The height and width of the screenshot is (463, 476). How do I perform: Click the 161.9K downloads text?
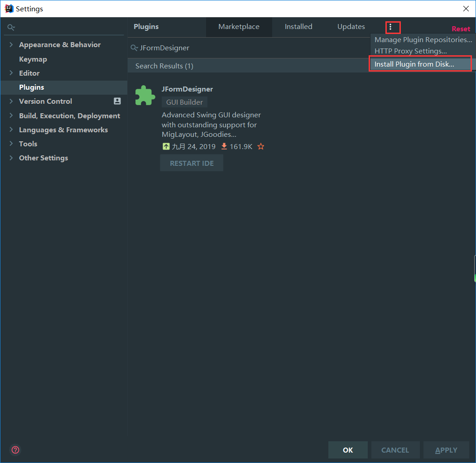pyautogui.click(x=241, y=147)
